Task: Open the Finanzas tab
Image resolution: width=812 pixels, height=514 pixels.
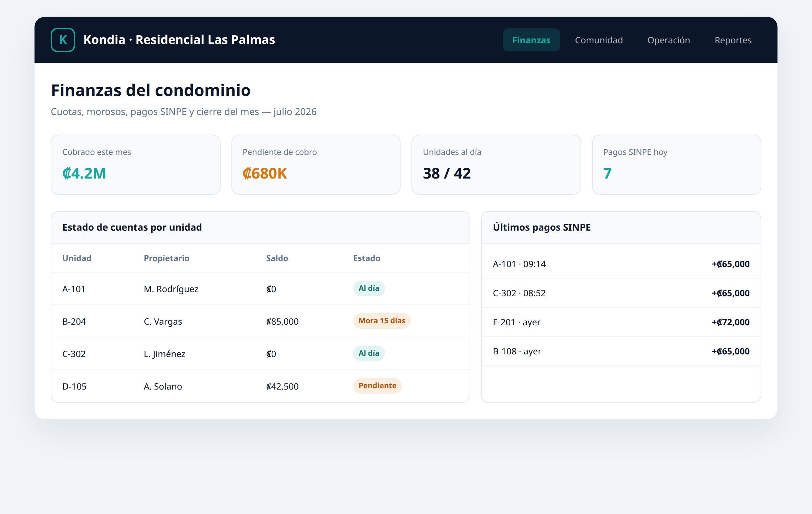Action: pos(531,40)
